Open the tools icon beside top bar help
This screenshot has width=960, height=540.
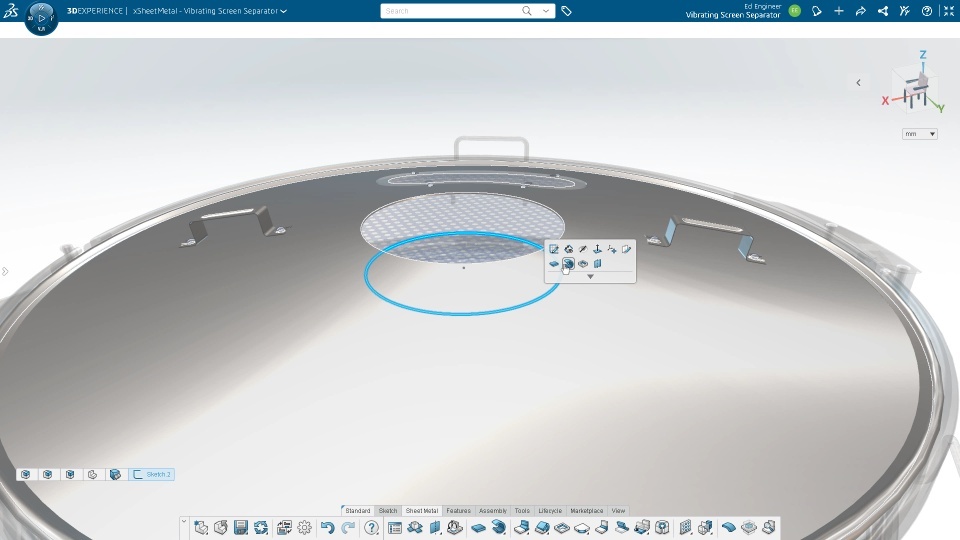click(x=905, y=11)
